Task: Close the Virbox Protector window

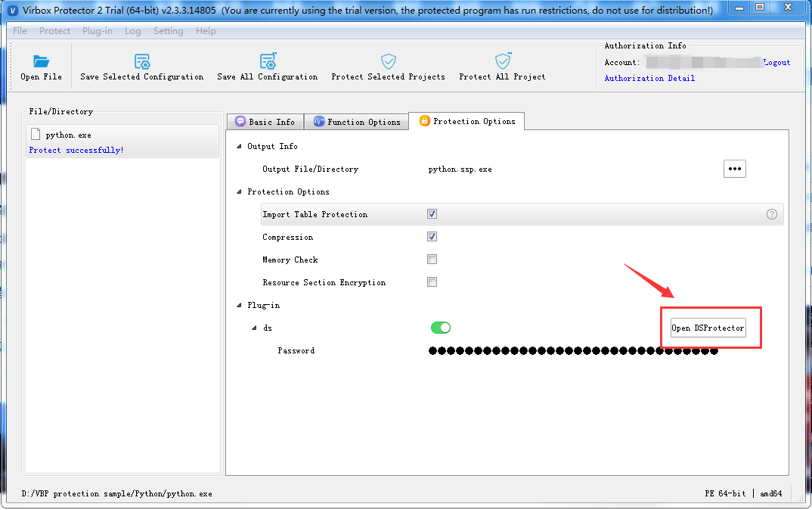Action: (788, 8)
